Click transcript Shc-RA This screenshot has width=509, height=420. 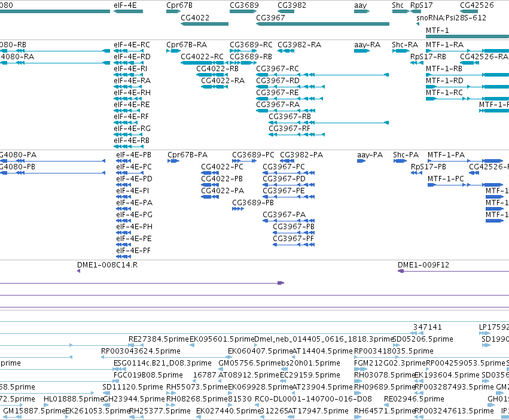pos(405,45)
